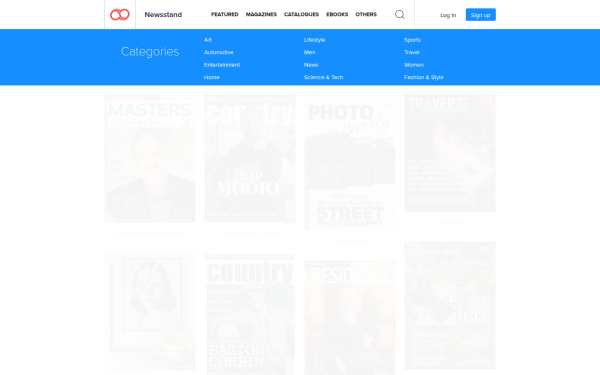Open the MAGAZINES menu
The height and width of the screenshot is (375, 600).
click(x=261, y=14)
